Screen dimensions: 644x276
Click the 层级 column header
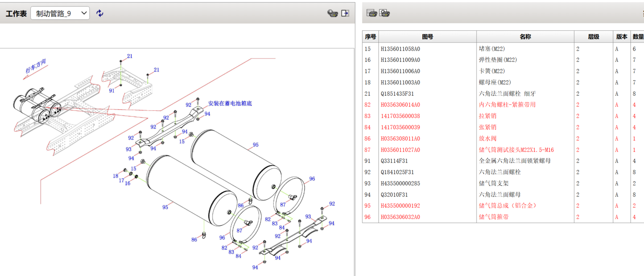pos(593,37)
